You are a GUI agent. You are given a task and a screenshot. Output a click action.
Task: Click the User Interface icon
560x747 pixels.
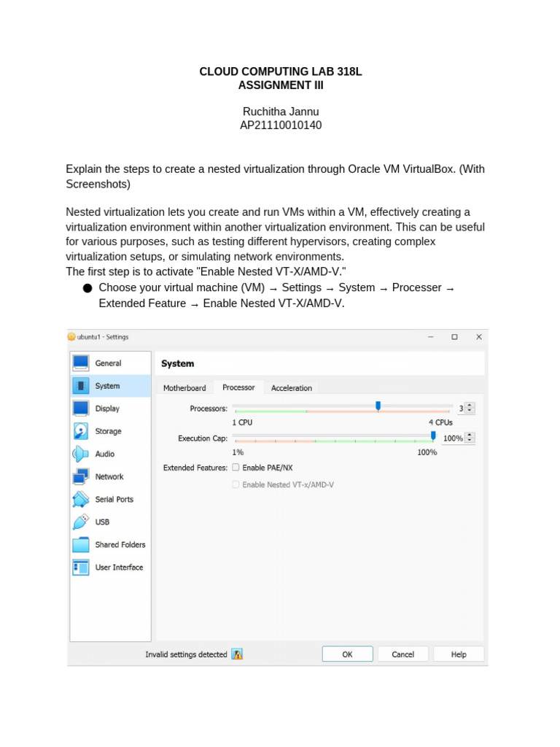point(80,568)
